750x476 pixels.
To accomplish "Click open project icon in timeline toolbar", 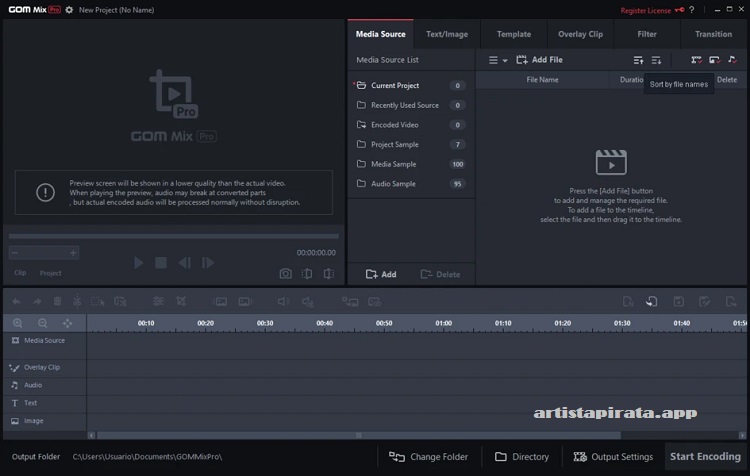I will (x=651, y=301).
